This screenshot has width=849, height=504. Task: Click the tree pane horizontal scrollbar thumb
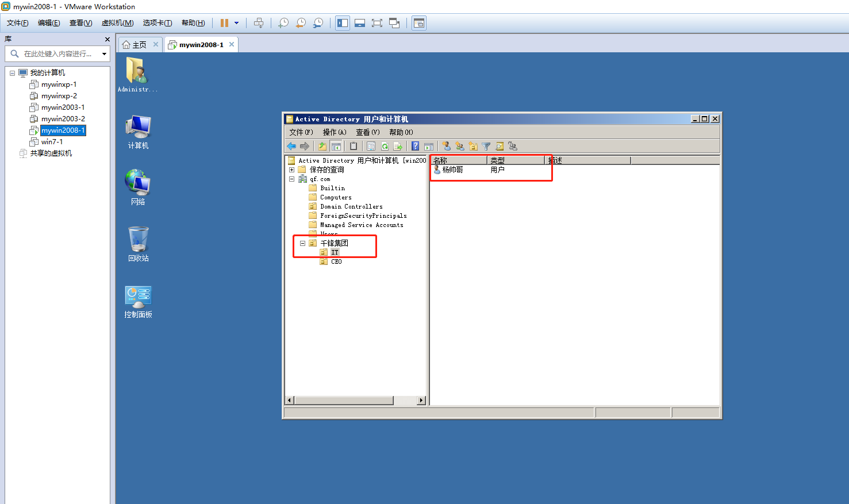click(x=344, y=400)
